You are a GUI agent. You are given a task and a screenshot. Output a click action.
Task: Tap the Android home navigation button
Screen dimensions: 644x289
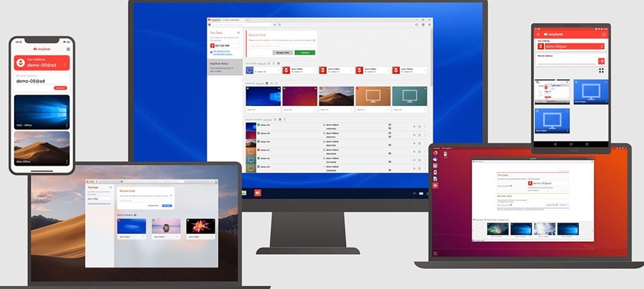click(571, 145)
